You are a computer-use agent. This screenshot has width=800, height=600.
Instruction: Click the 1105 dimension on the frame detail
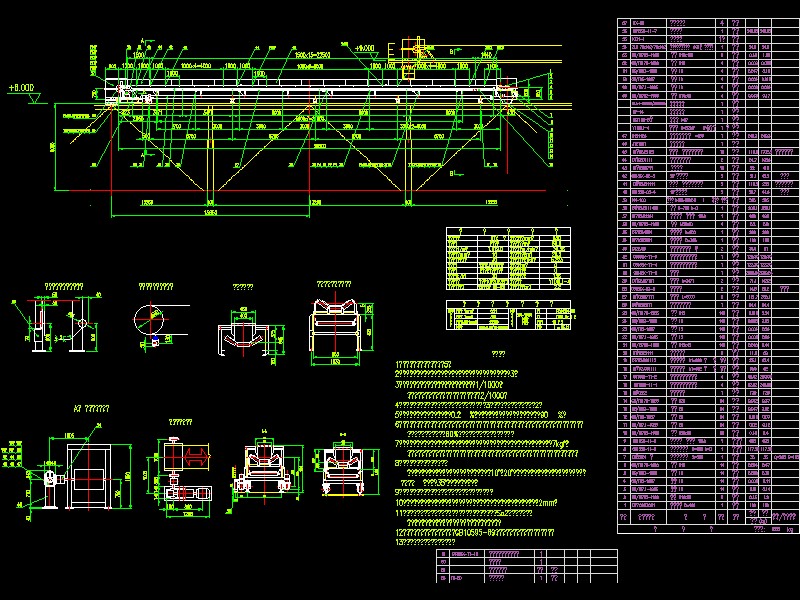coord(69,436)
